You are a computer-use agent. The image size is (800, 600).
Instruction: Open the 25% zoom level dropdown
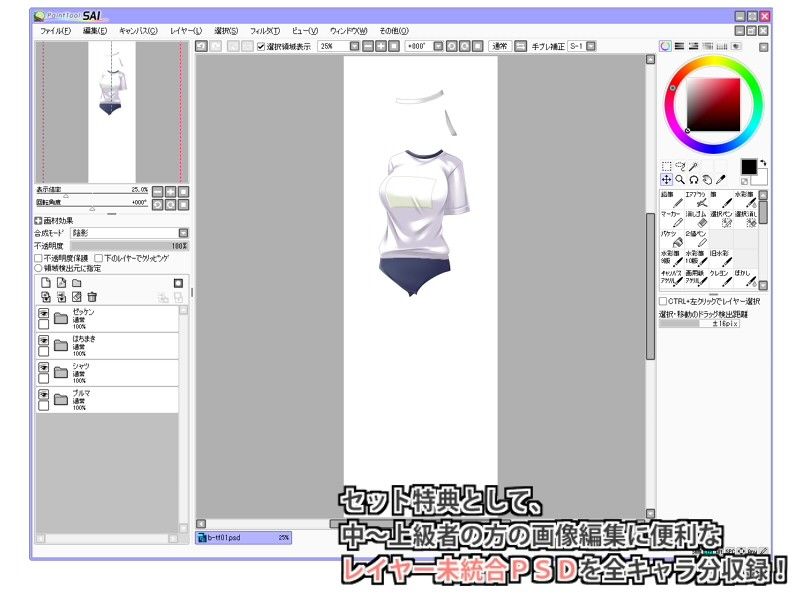355,46
